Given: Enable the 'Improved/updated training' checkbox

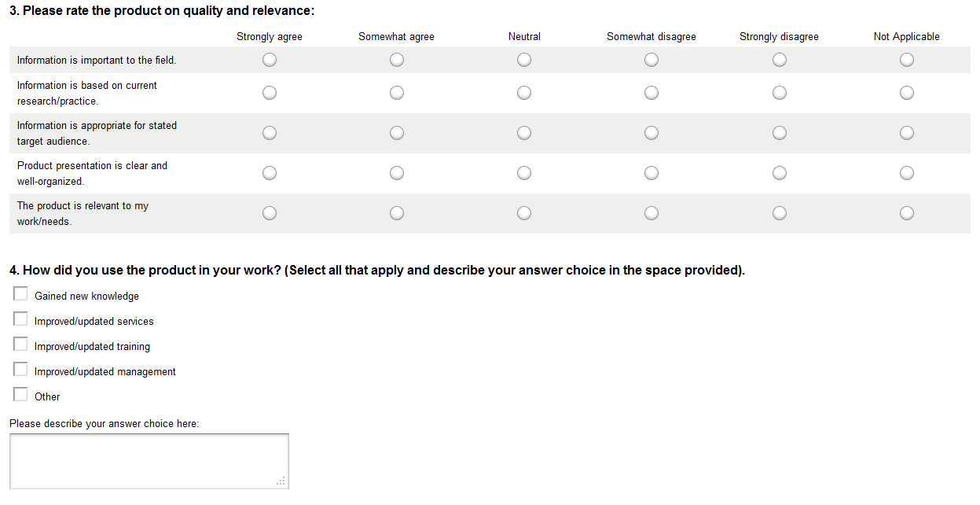Looking at the screenshot, I should click(x=20, y=345).
